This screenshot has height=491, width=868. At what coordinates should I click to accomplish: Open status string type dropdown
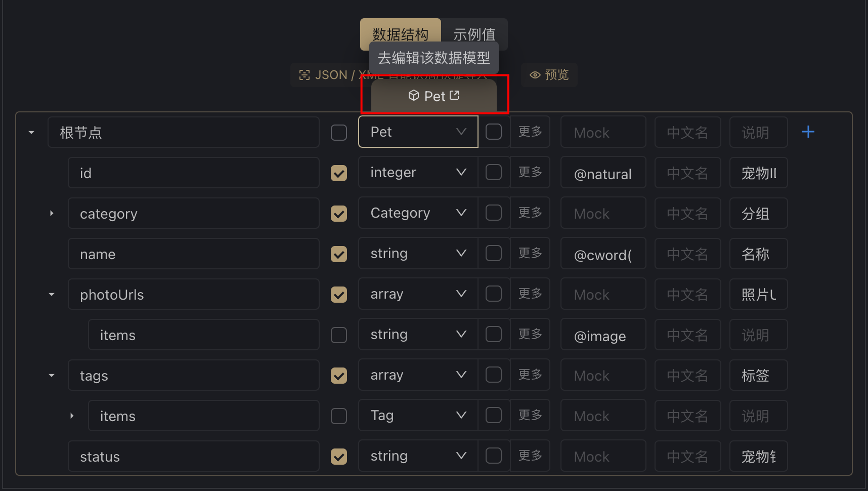point(418,456)
